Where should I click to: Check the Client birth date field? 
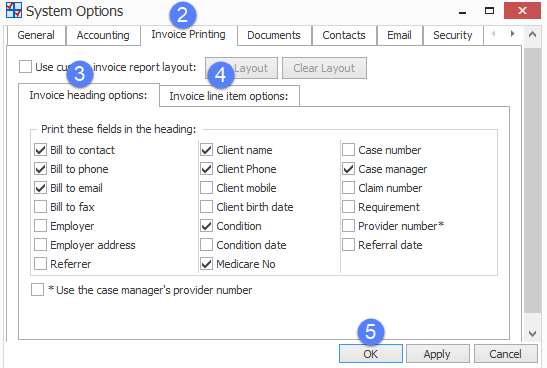coord(207,206)
